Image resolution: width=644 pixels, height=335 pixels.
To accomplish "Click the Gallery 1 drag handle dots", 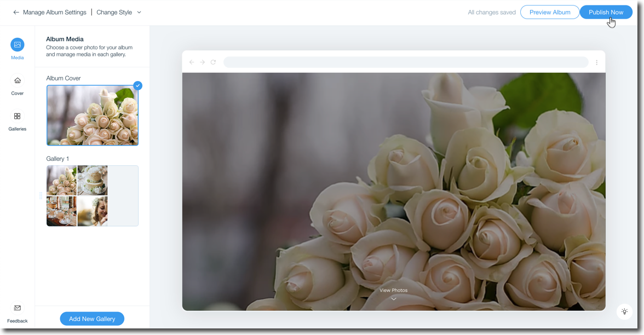I will [41, 196].
